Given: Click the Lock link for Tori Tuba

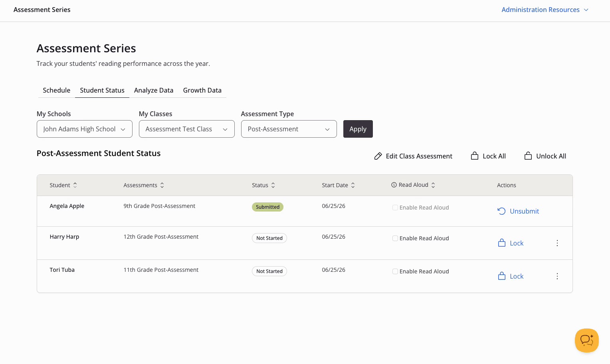Looking at the screenshot, I should tap(517, 276).
